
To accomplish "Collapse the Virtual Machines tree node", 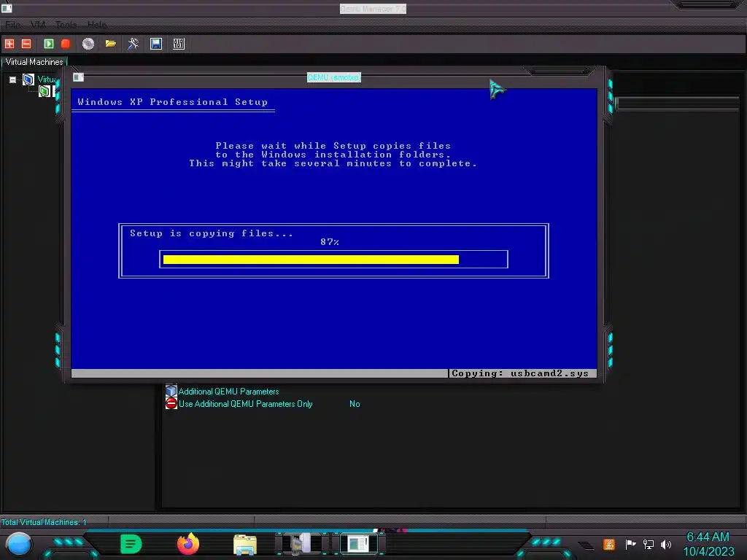I will tap(13, 79).
